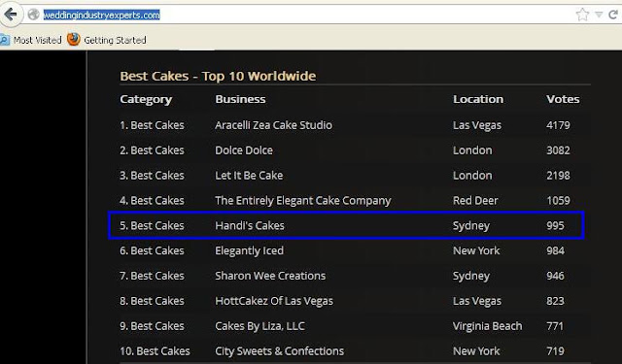Viewport: 622px width, 364px height.
Task: Select the Aracelli Zea Cake Studio entry
Action: tap(273, 125)
